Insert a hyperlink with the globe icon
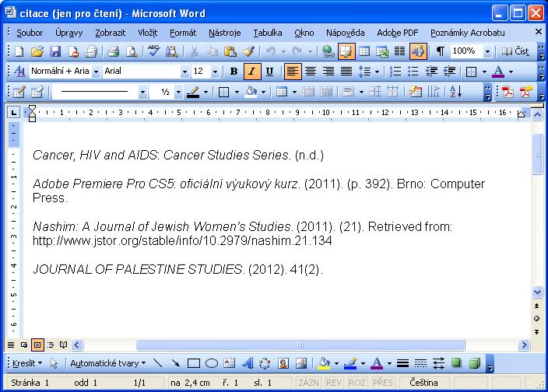The width and height of the screenshot is (548, 392). pos(328,51)
